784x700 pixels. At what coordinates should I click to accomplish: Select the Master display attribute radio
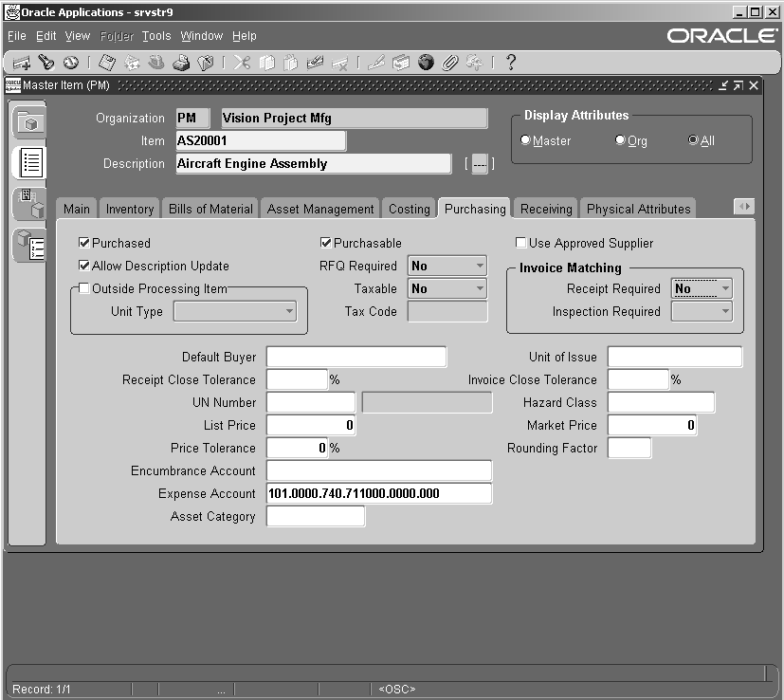525,140
